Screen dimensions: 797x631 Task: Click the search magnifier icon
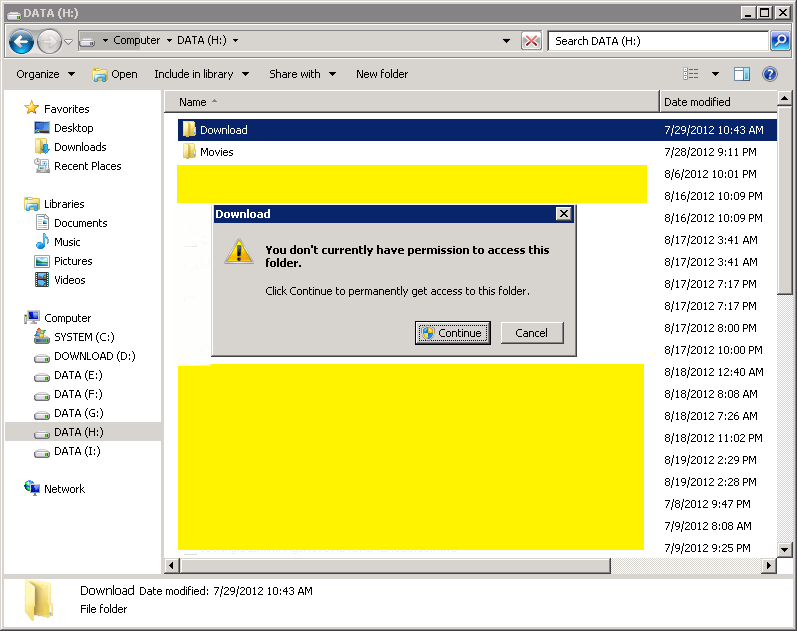[x=780, y=41]
